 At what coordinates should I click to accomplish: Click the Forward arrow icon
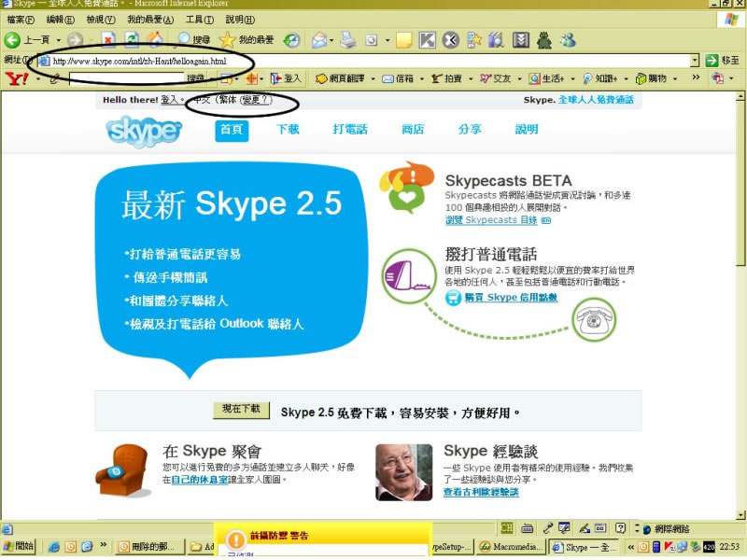pyautogui.click(x=75, y=40)
